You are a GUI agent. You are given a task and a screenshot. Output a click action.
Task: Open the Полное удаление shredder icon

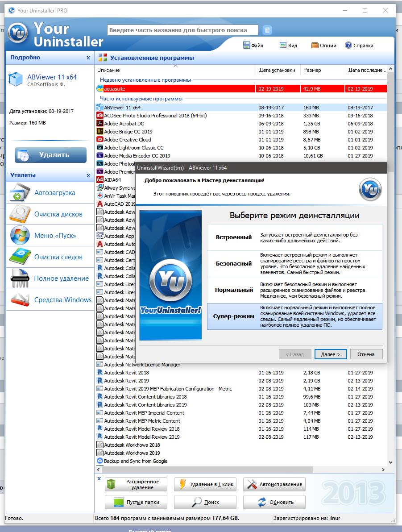point(20,278)
